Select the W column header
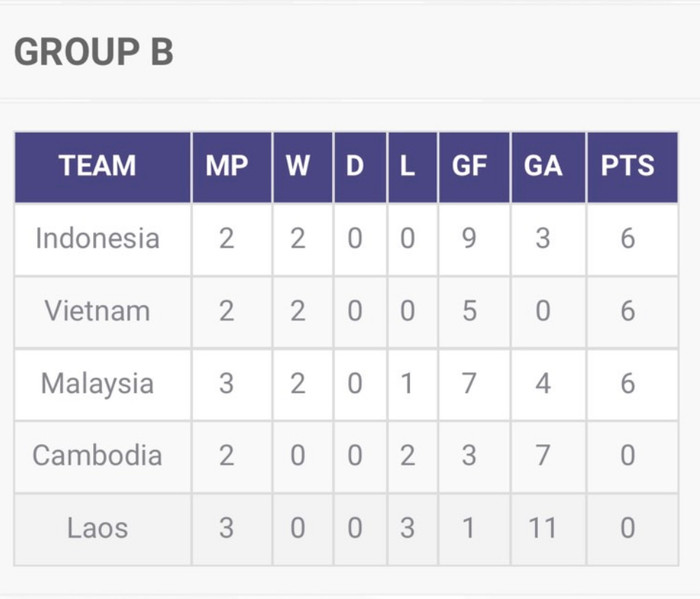 298,166
